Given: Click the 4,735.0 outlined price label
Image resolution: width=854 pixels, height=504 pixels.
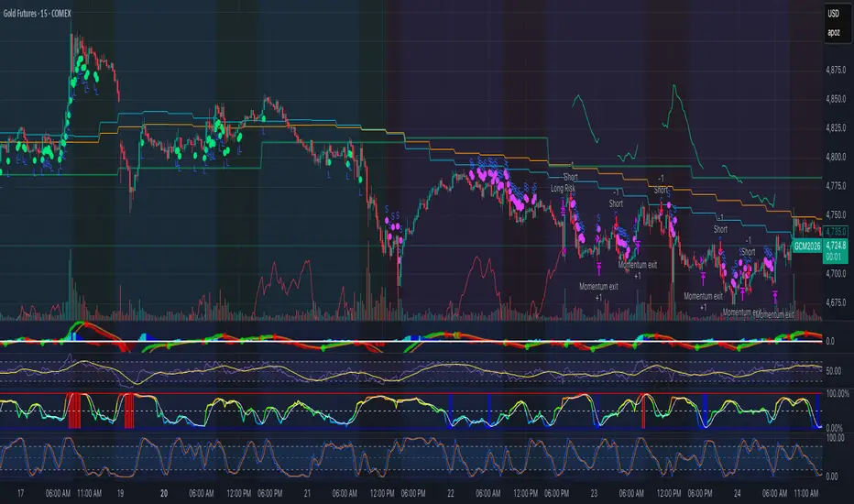Looking at the screenshot, I should coord(836,232).
